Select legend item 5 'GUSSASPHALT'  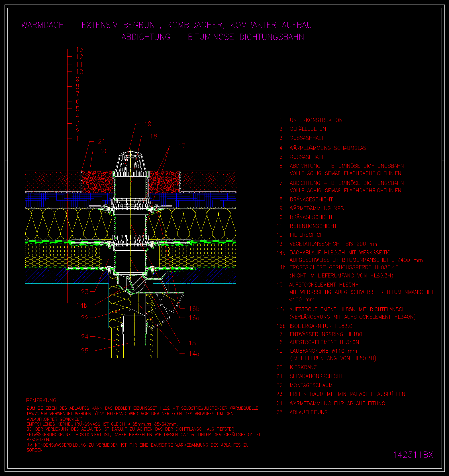307,157
